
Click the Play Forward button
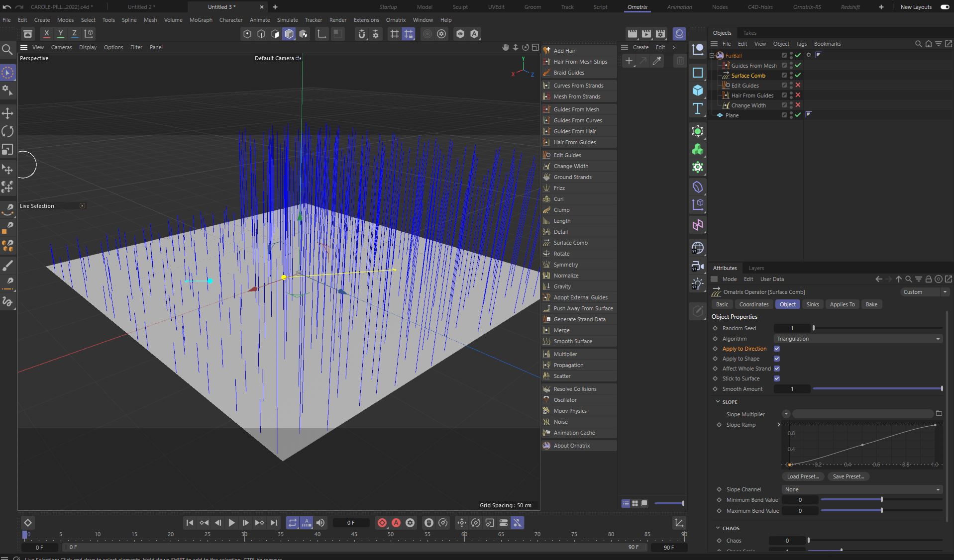click(x=231, y=523)
